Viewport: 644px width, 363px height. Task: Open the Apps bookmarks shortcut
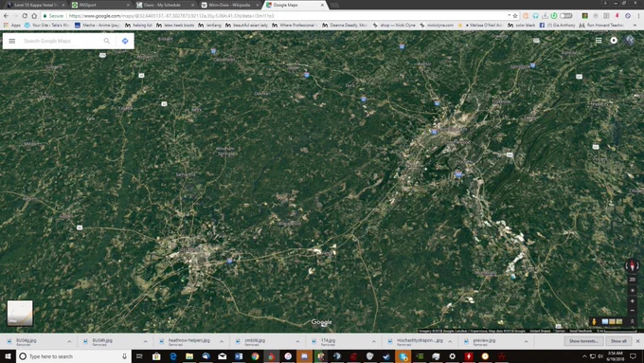pyautogui.click(x=12, y=25)
